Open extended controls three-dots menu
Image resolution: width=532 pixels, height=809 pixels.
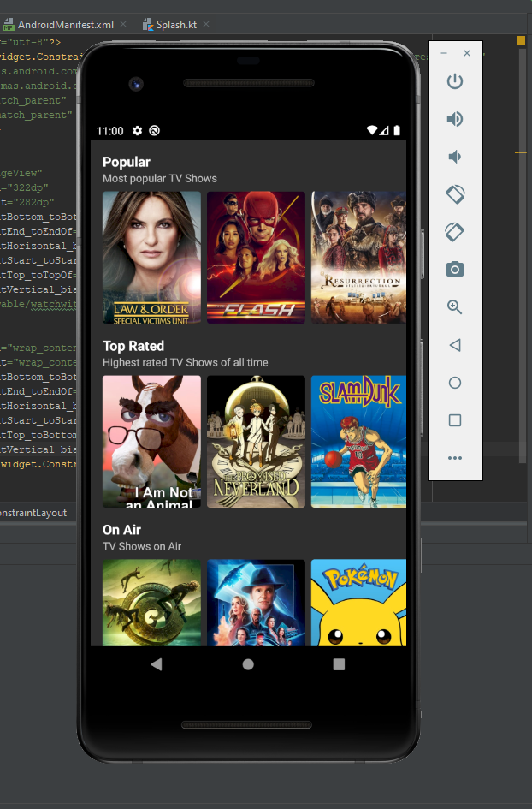455,458
